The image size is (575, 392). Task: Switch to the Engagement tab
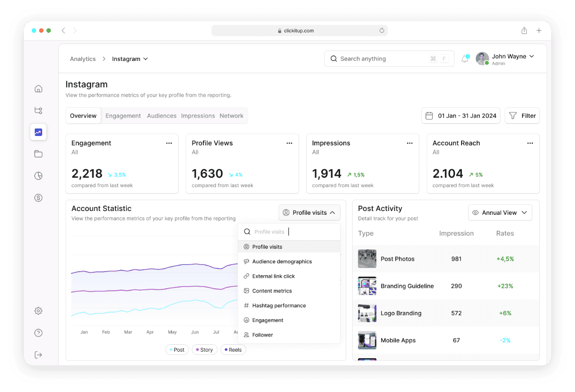point(123,116)
